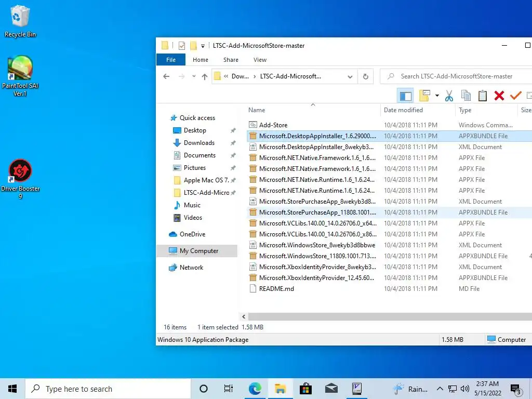Viewport: 532px width, 399px height.
Task: Refresh the folder view
Action: [365, 76]
